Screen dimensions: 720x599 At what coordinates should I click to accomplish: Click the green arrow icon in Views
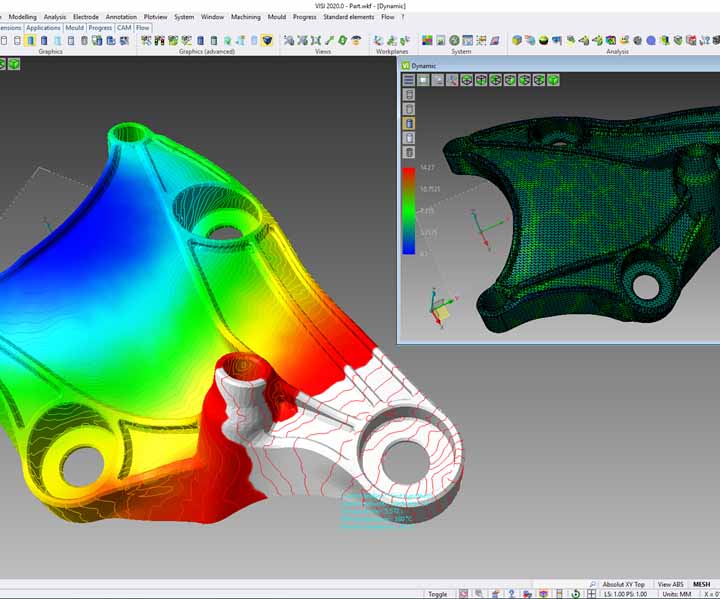[x=329, y=41]
